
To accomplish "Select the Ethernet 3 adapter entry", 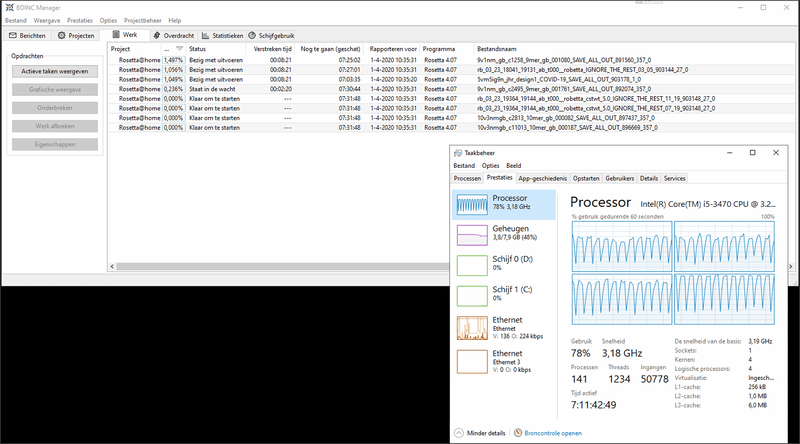I will point(504,361).
